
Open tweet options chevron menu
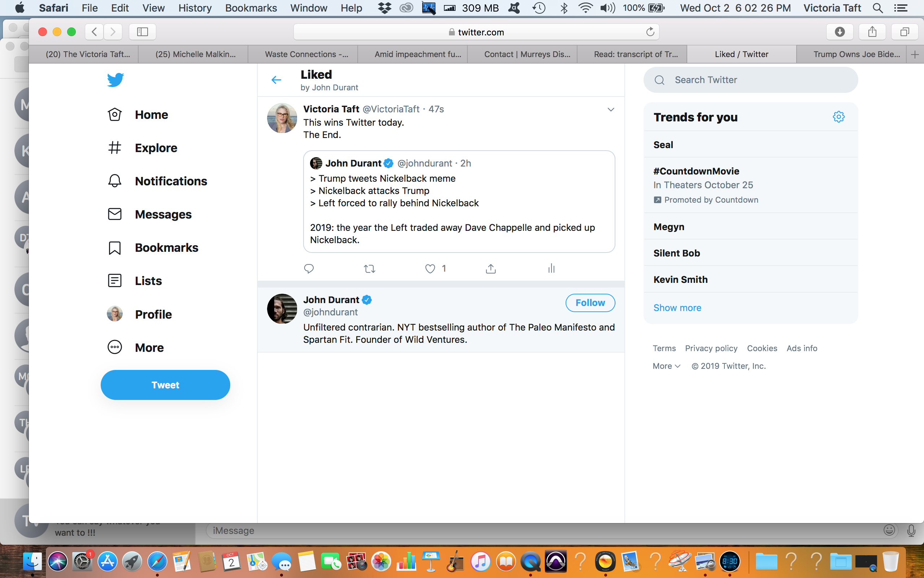tap(611, 109)
